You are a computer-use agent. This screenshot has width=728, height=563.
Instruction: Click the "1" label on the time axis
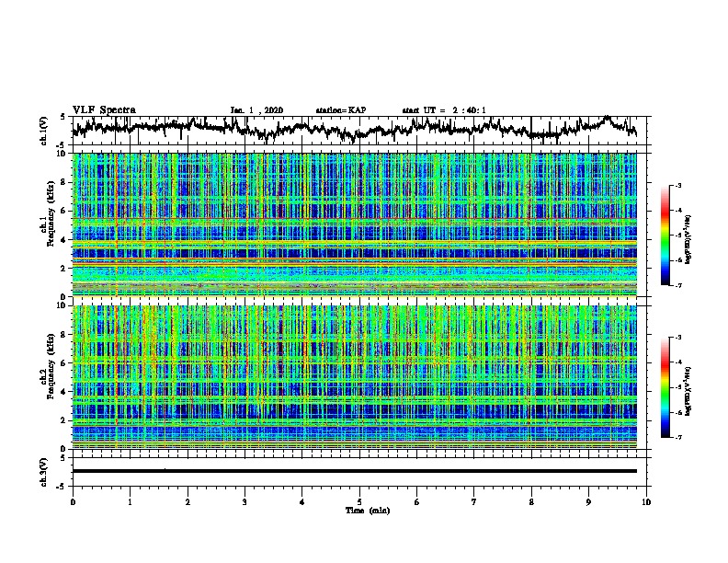point(130,501)
